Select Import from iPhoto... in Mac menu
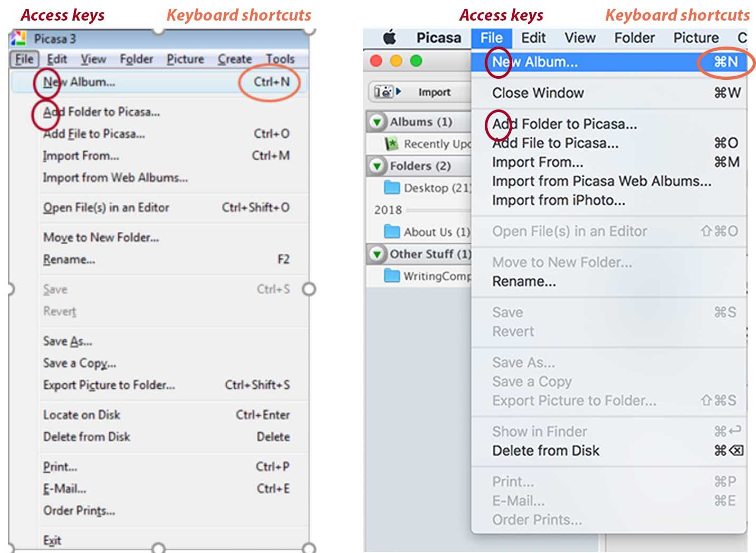756x553 pixels. (609, 200)
